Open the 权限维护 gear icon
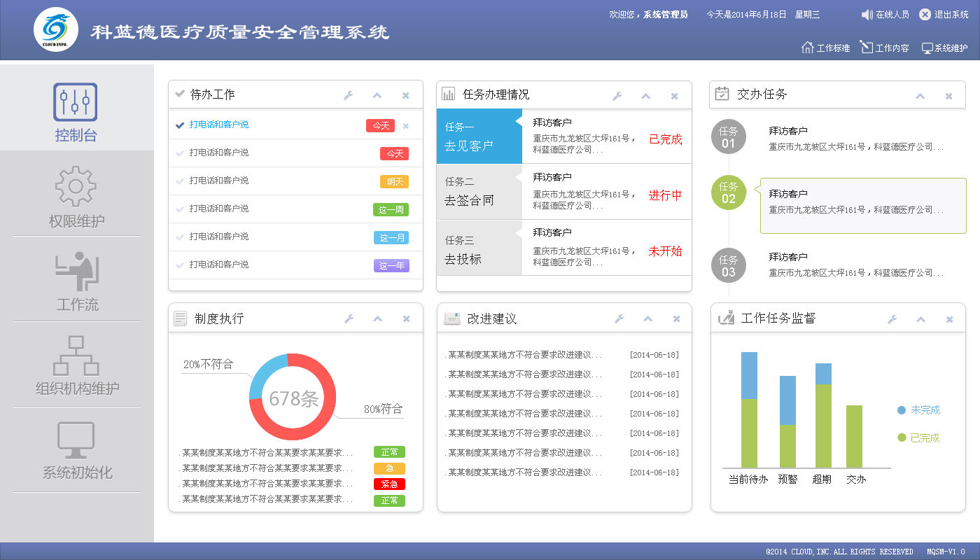The height and width of the screenshot is (560, 980). [x=76, y=186]
